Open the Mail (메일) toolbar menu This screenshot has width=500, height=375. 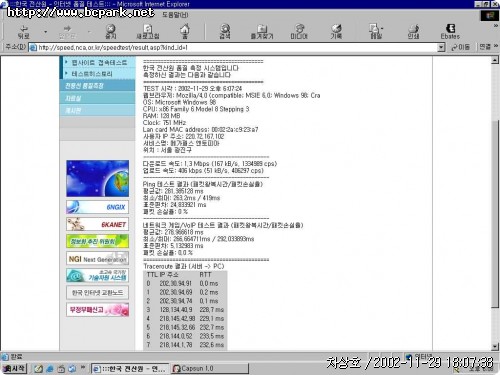tap(376, 32)
